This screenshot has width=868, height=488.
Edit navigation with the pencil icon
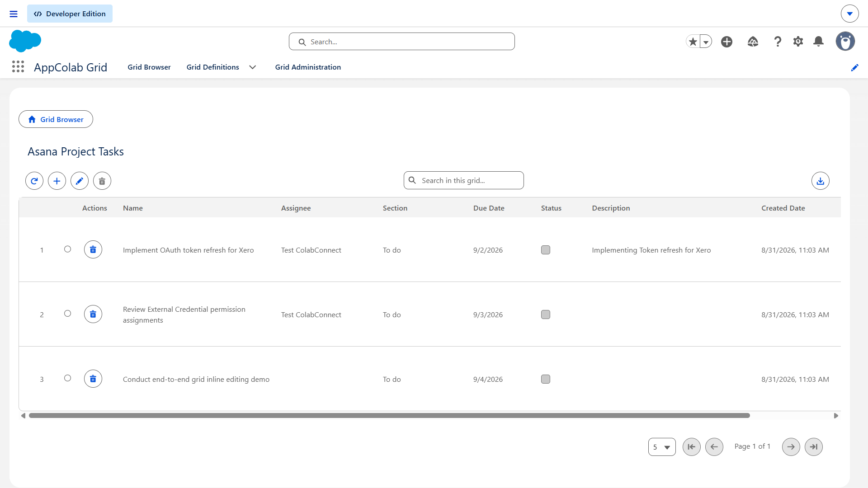tap(854, 68)
